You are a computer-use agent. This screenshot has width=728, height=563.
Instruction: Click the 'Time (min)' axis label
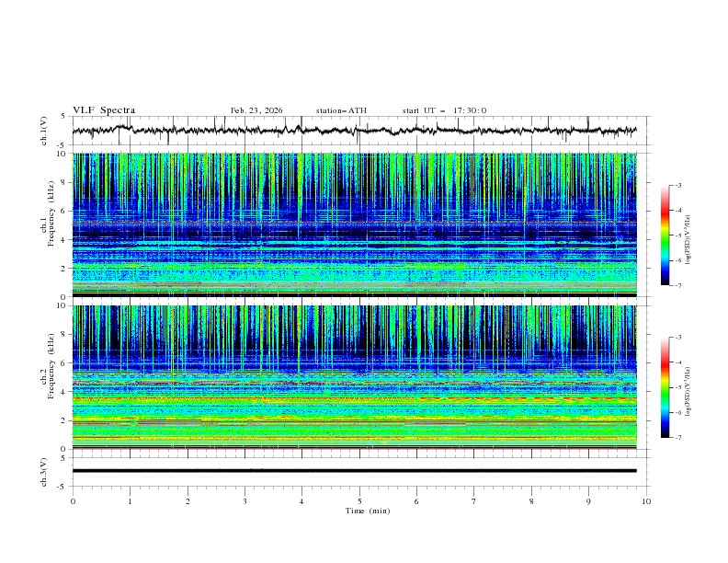point(368,511)
